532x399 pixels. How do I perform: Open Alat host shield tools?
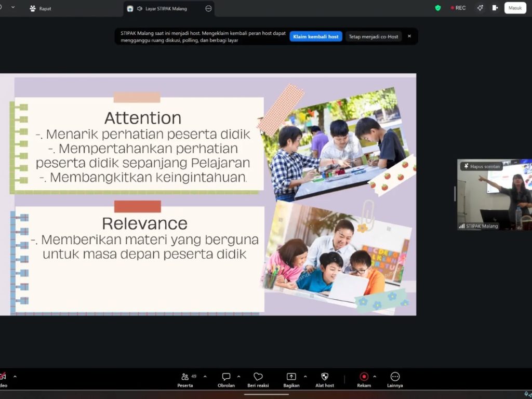point(325,379)
